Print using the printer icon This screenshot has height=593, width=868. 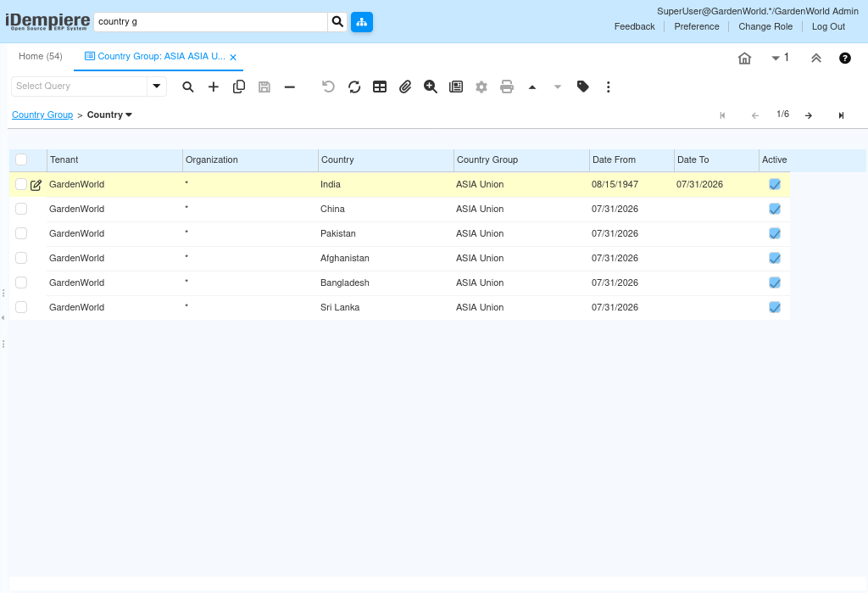(x=507, y=87)
